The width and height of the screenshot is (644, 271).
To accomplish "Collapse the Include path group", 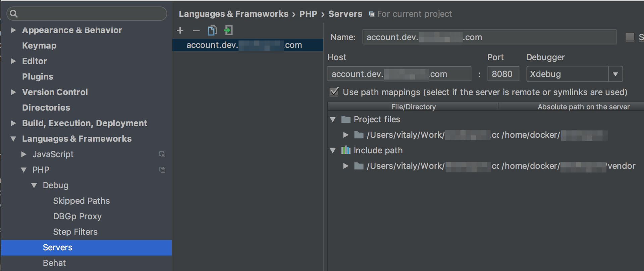I will coord(333,150).
